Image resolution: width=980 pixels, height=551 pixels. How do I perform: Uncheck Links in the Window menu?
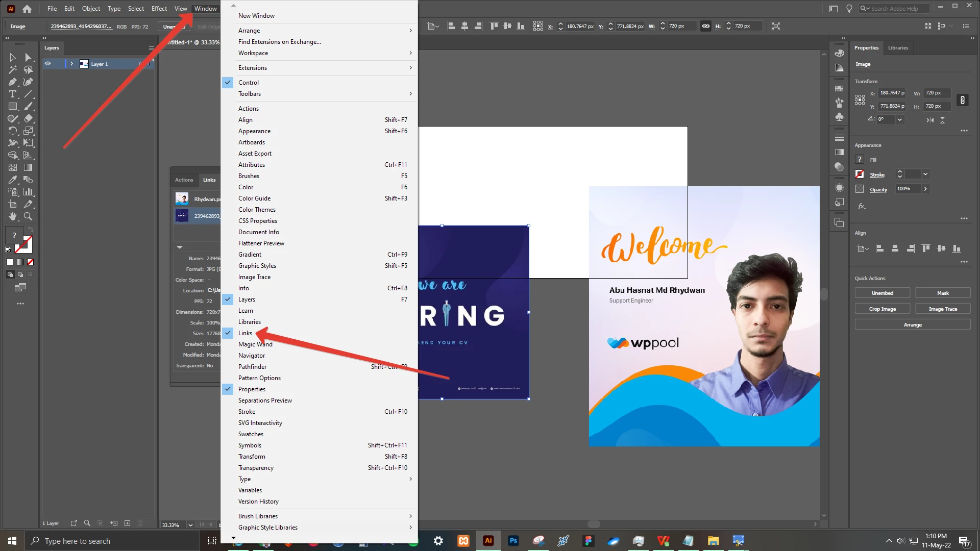(x=245, y=333)
